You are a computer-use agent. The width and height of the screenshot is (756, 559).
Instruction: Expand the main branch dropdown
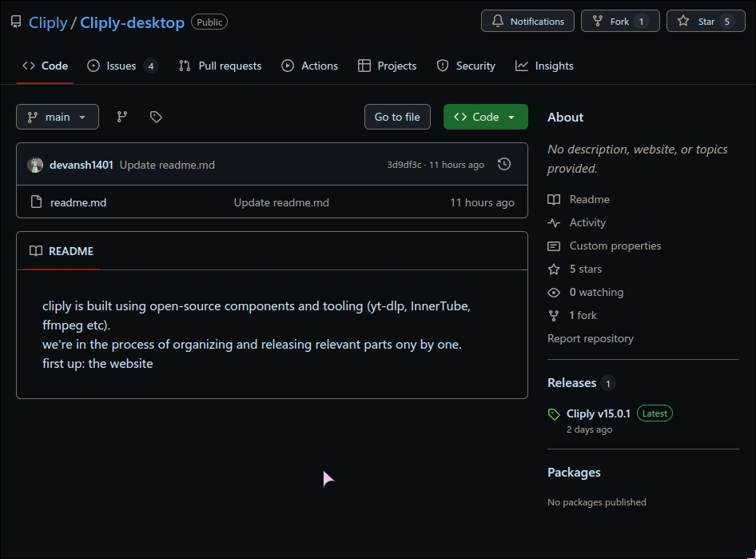(x=58, y=117)
